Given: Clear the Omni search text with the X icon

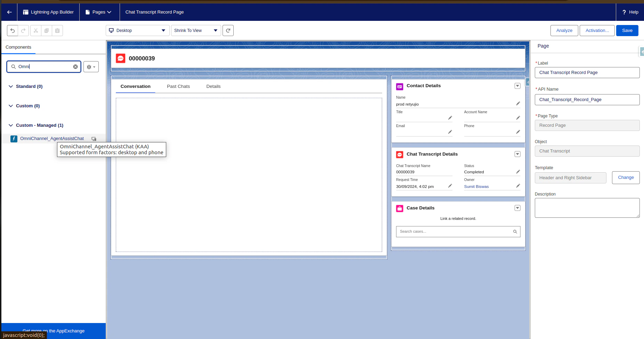Looking at the screenshot, I should [x=75, y=66].
